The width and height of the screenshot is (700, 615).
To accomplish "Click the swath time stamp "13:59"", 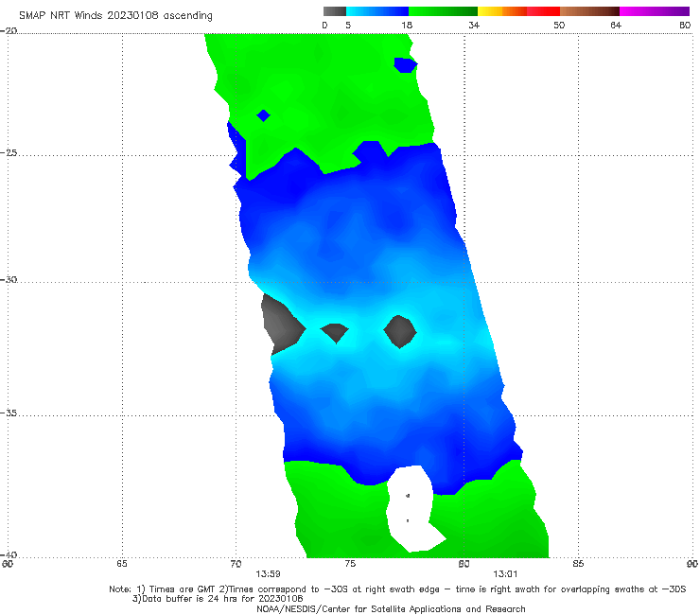I will (268, 574).
